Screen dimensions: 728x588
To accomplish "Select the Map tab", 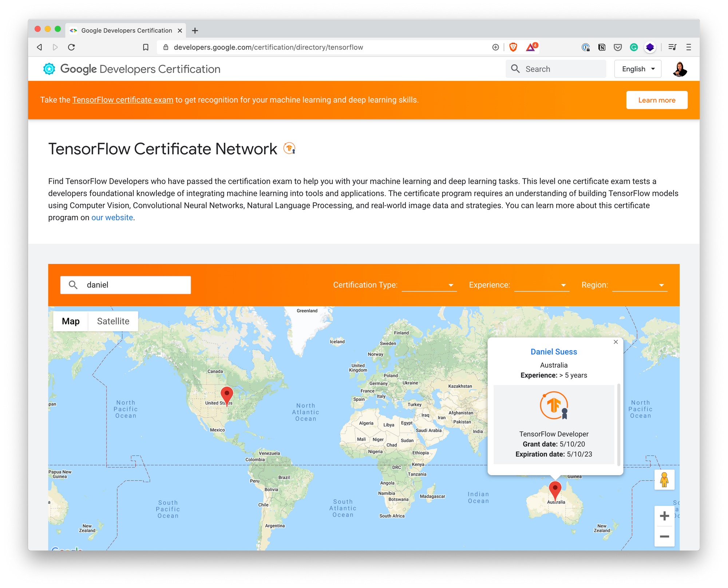I will (71, 321).
